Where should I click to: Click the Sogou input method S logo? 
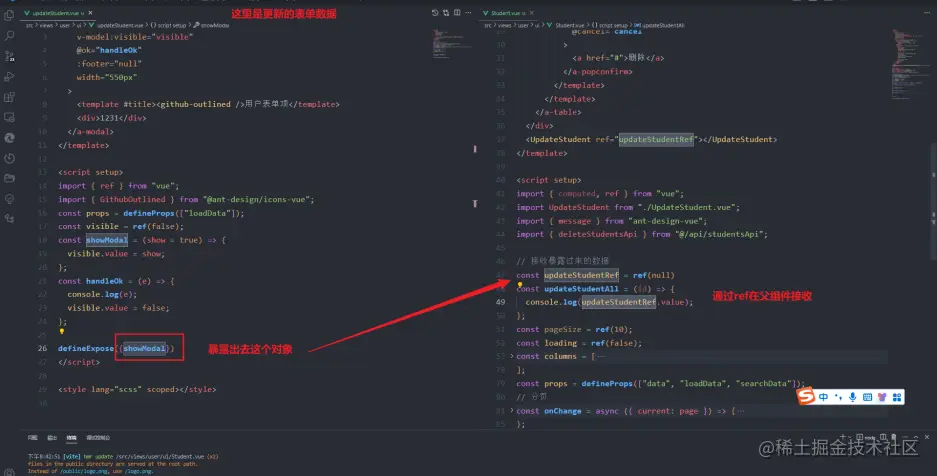pyautogui.click(x=806, y=396)
